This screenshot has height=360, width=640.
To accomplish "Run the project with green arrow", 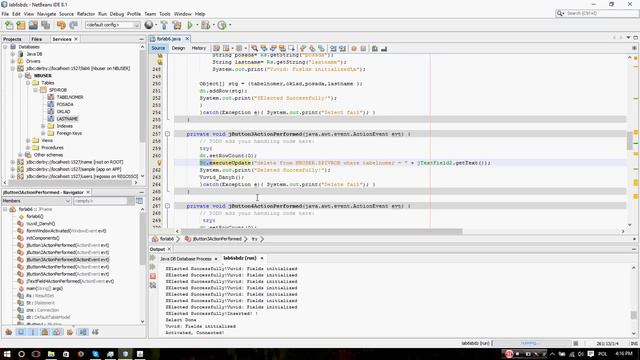I will click(190, 25).
